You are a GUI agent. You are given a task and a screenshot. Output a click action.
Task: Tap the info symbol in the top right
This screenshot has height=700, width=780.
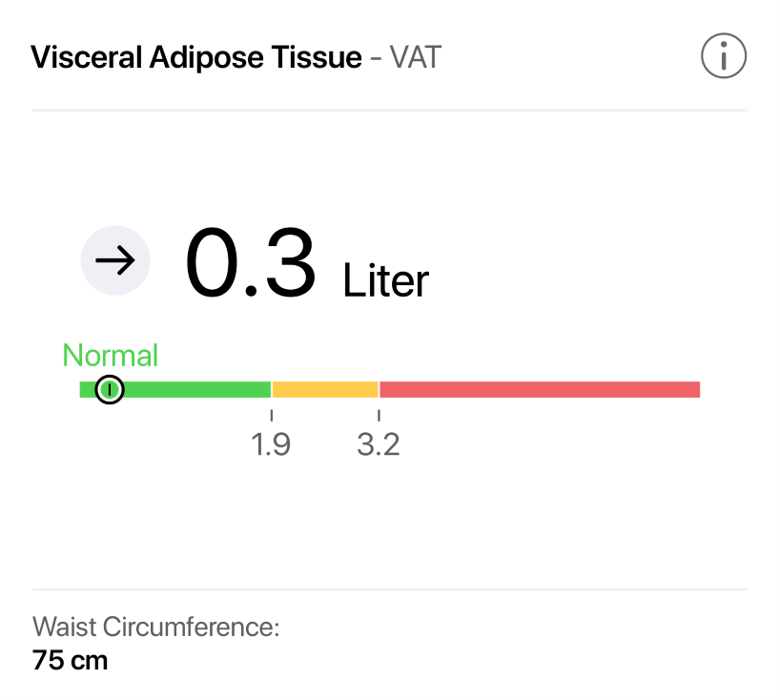point(724,55)
